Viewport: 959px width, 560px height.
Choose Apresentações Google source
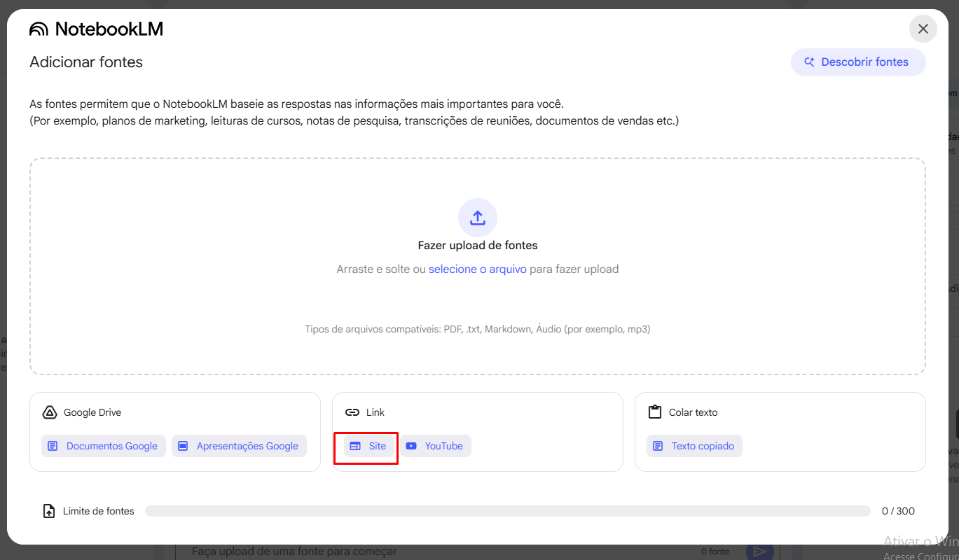(x=239, y=446)
